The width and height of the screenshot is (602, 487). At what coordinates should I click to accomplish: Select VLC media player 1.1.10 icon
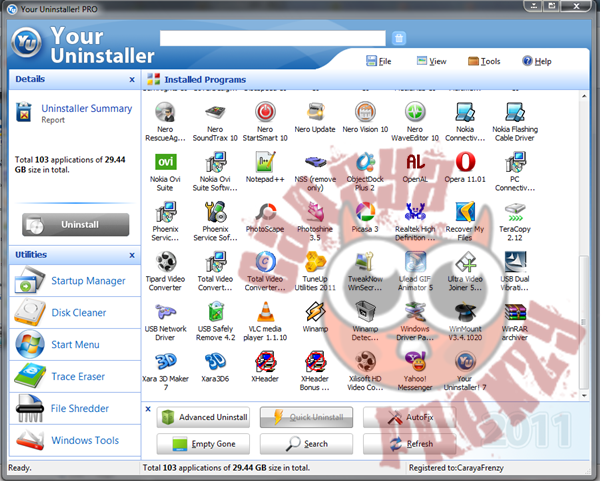point(265,312)
